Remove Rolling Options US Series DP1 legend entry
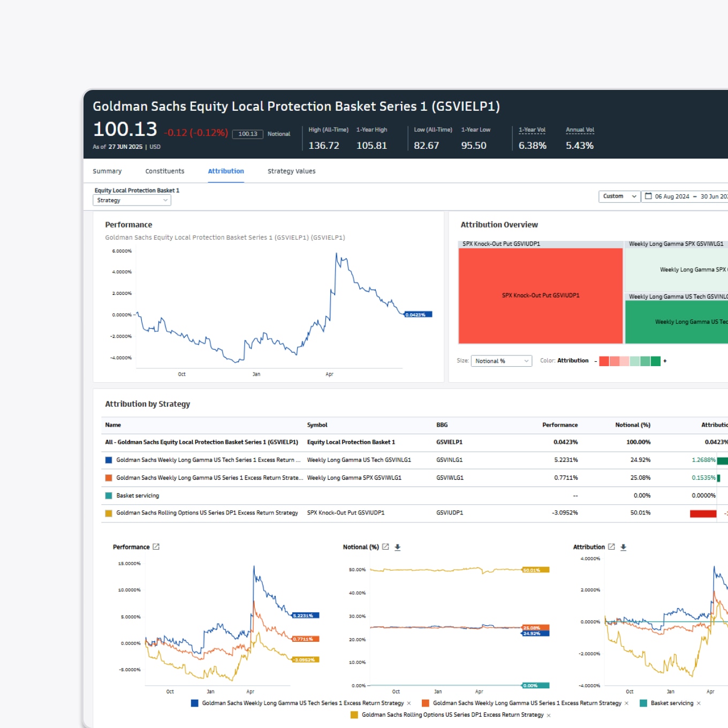Image resolution: width=728 pixels, height=728 pixels. 549,715
